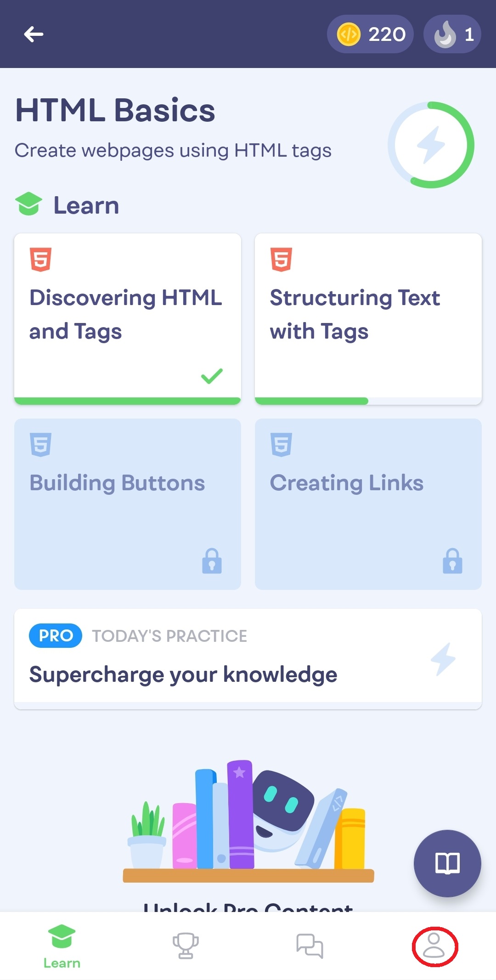This screenshot has height=980, width=496.
Task: Tap the lock icon on Building Buttons
Action: (212, 561)
